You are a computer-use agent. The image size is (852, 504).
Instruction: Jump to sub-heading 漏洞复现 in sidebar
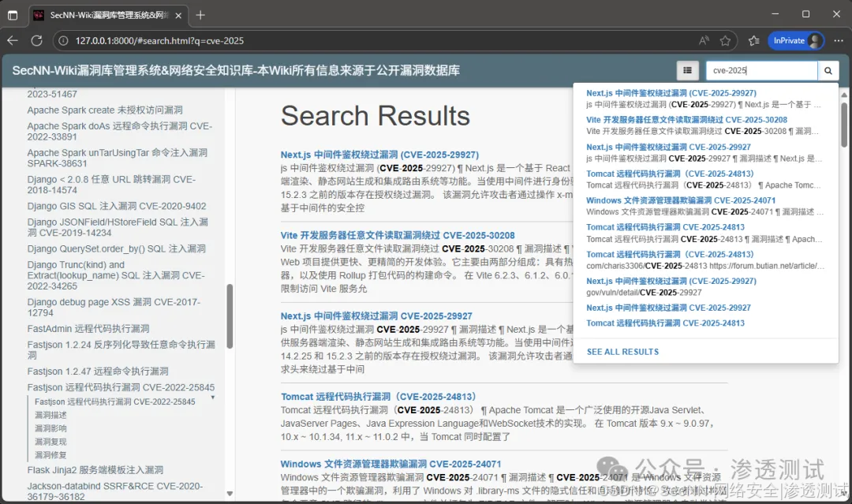[x=50, y=442]
